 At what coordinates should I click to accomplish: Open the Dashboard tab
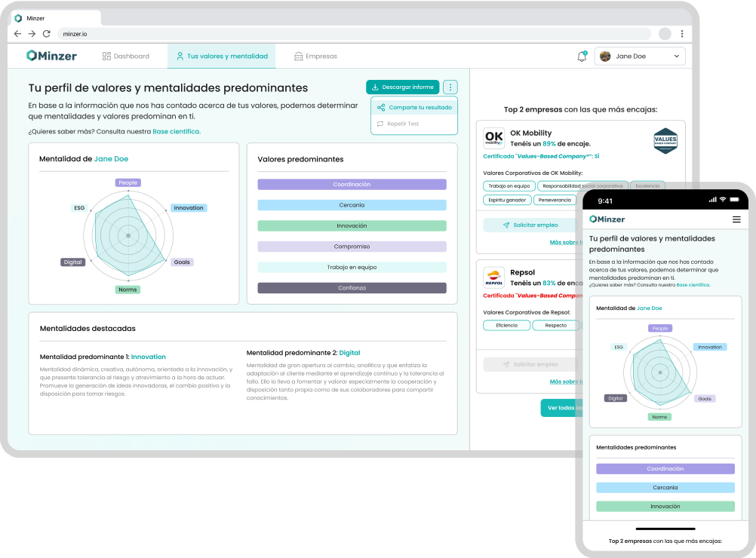[126, 57]
